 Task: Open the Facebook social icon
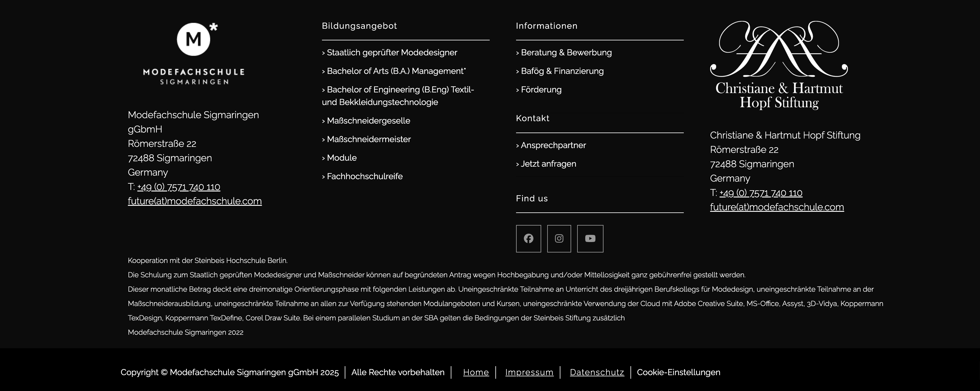tap(528, 239)
